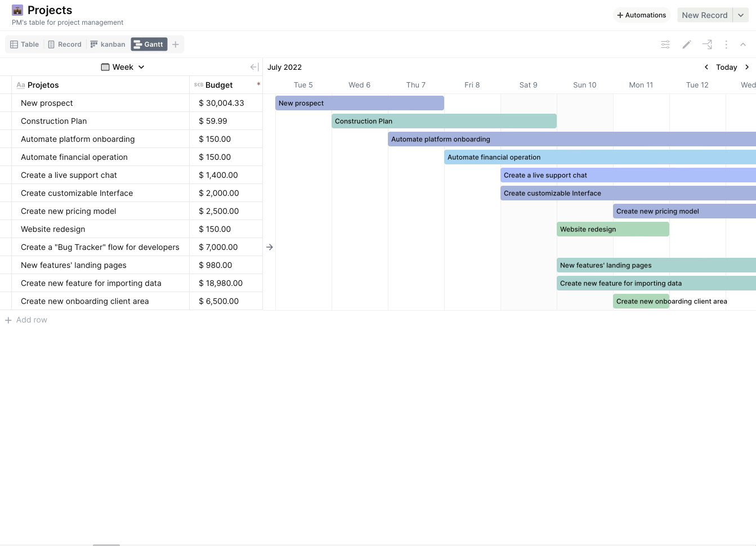Collapse the header with the up chevron
Screen dimensions: 756x546
743,44
